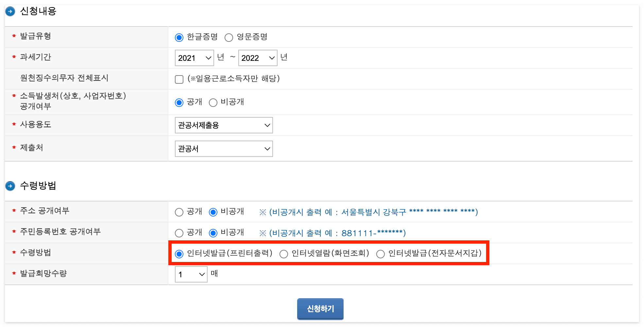Image resolution: width=644 pixels, height=327 pixels.
Task: Choose 인터넷발급(프린터출력) as receiving method
Action: (x=179, y=253)
